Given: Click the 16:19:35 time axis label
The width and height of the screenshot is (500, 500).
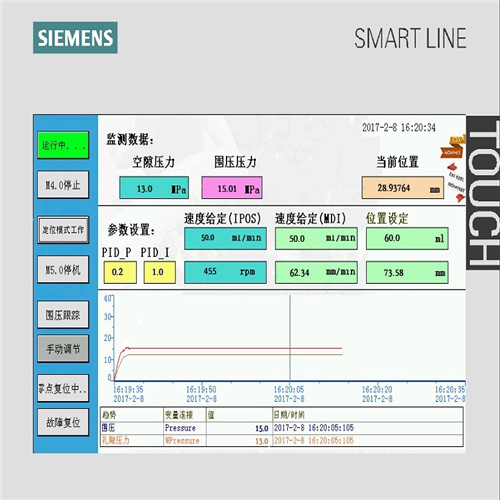Looking at the screenshot, I should tap(128, 389).
